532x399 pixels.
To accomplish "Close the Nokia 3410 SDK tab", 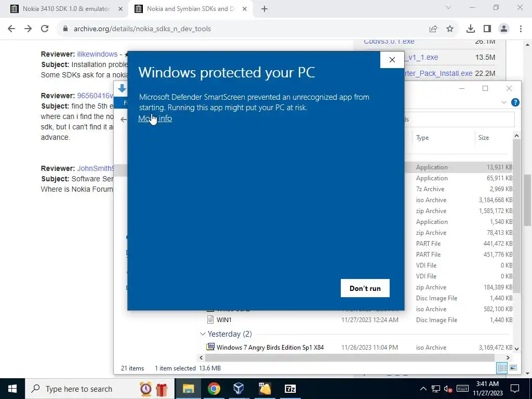I will [121, 9].
